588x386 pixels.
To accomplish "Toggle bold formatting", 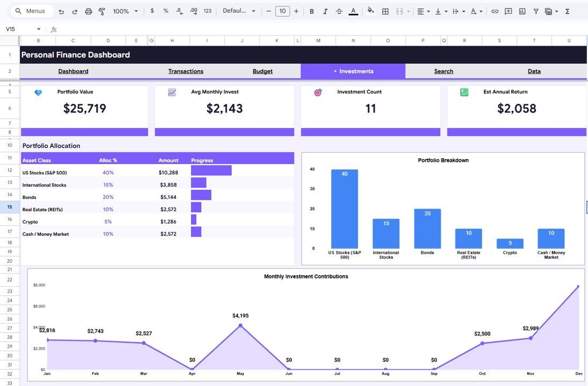I will click(311, 10).
